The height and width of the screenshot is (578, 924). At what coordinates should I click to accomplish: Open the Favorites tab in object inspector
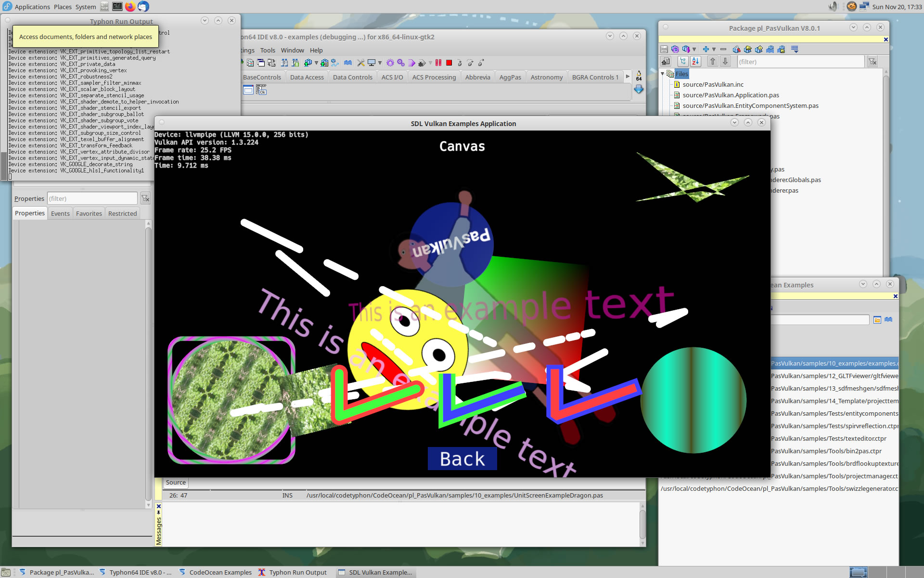(89, 213)
